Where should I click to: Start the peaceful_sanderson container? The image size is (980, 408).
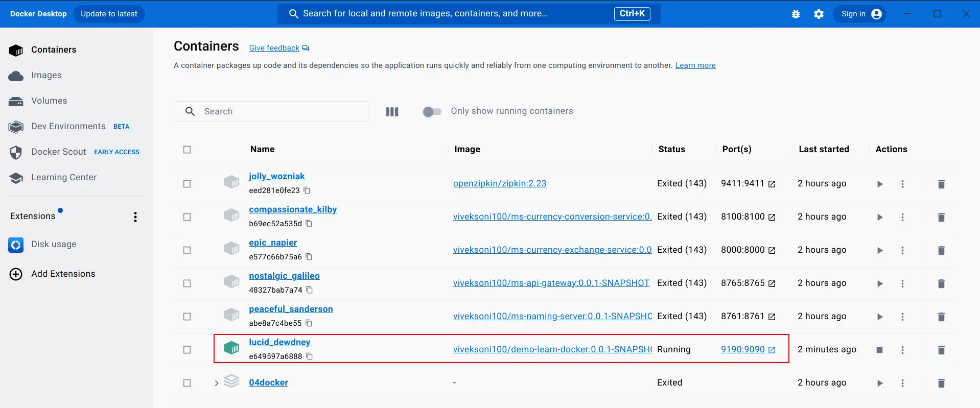tap(880, 317)
